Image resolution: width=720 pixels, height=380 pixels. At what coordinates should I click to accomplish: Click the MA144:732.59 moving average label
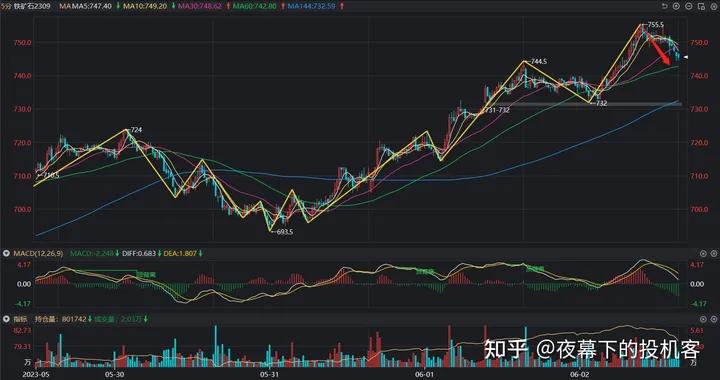point(312,6)
